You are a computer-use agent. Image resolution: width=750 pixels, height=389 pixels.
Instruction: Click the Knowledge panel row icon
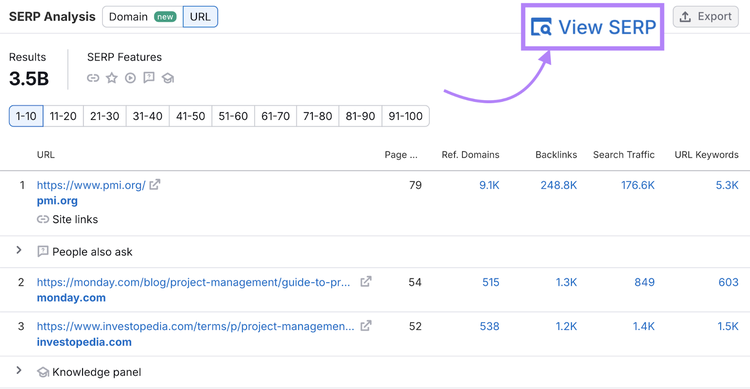pyautogui.click(x=43, y=372)
